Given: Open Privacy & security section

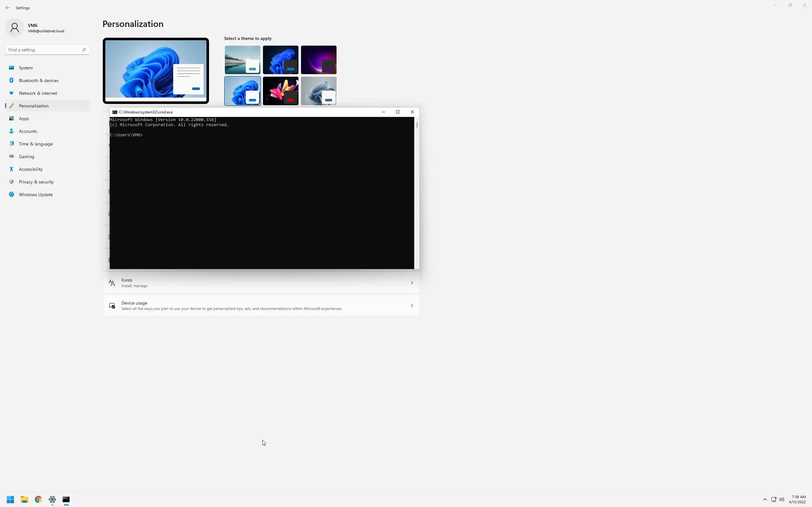Looking at the screenshot, I should pos(36,182).
